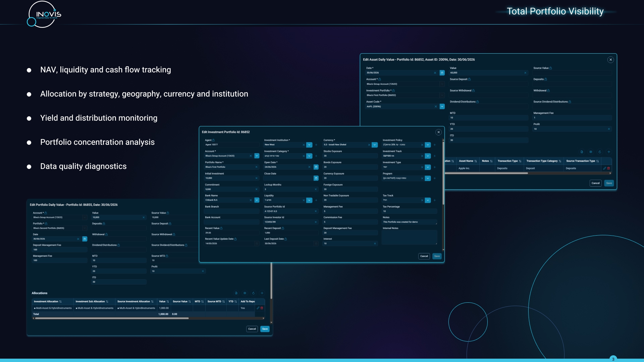Edit the Multi-Asset & HybridInstruments allocation row
Screen dimensions: 644x362
(x=258, y=308)
